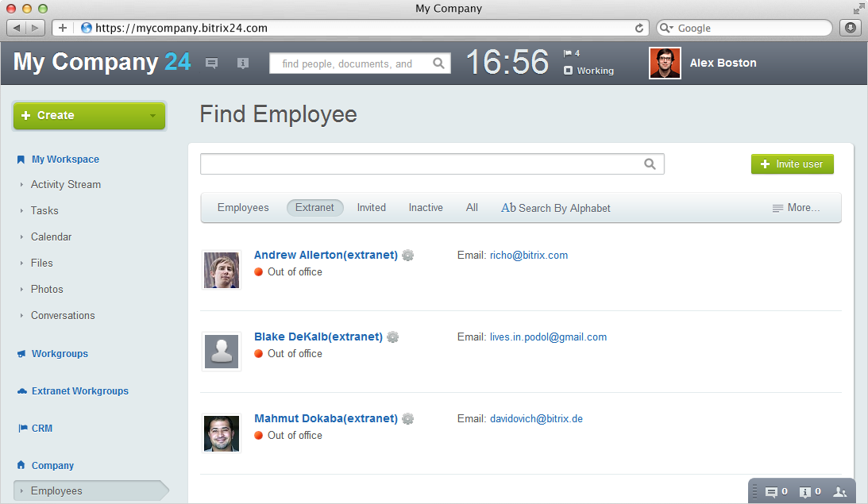Open settings gear for Andrew Allerton
Viewport: 868px width, 504px height.
pyautogui.click(x=408, y=255)
